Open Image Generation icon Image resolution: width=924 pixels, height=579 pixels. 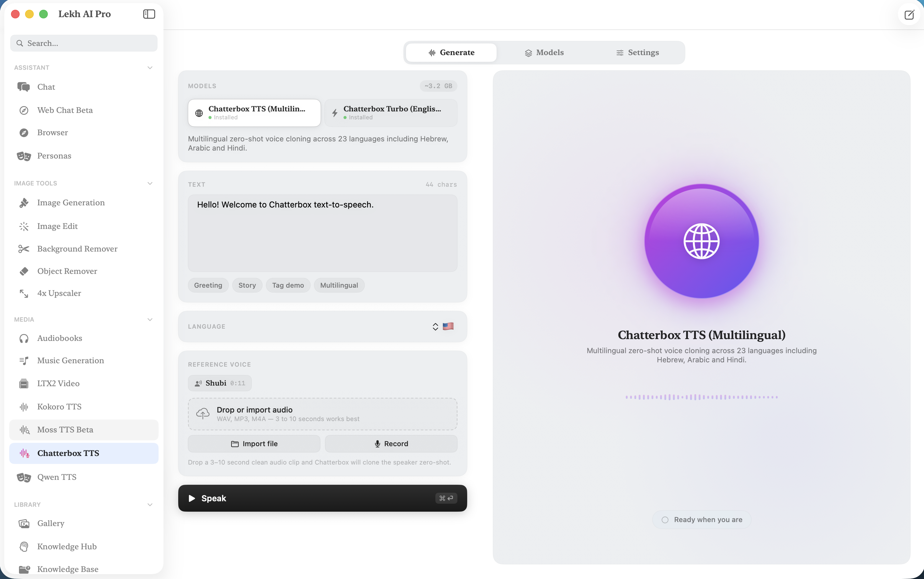(x=24, y=203)
